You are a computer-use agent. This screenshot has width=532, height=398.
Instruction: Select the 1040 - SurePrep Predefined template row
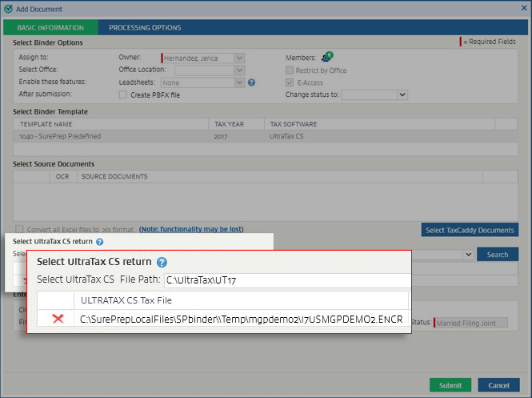point(112,137)
